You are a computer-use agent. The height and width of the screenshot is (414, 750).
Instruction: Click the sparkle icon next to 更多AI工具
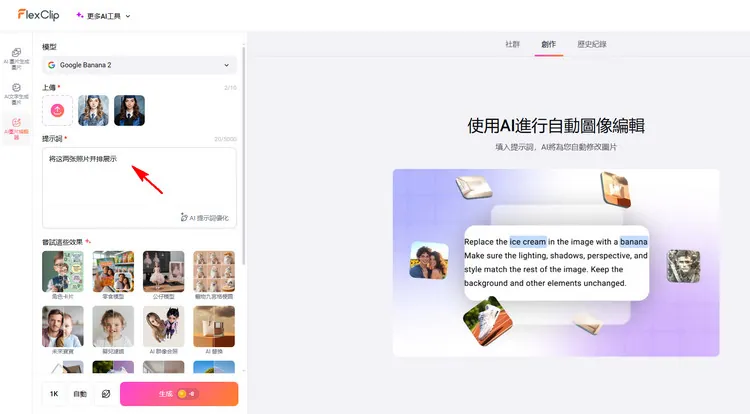[80, 16]
